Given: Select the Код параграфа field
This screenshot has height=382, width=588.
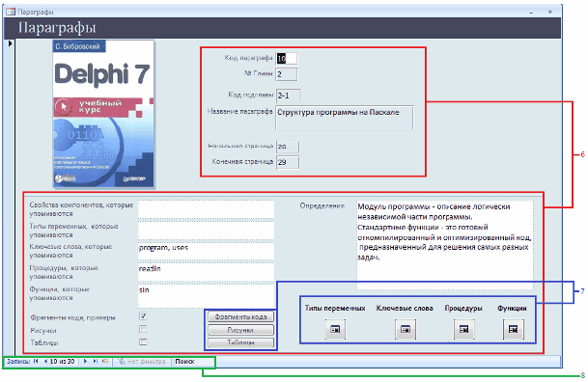Looking at the screenshot, I should point(287,58).
